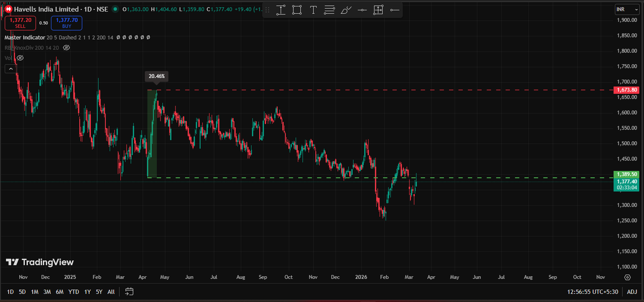Switch to 6M time range
The height and width of the screenshot is (302, 644).
(x=60, y=291)
